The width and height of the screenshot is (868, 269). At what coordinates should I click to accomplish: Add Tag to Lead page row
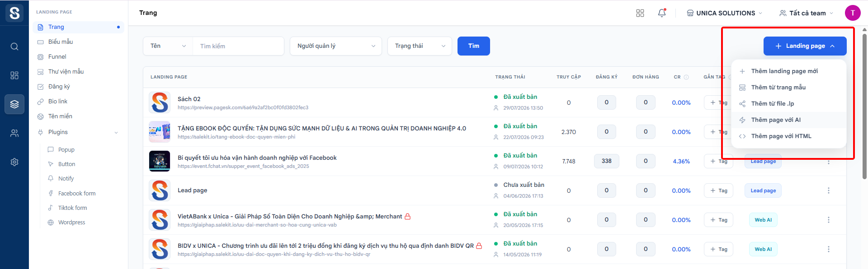coord(719,190)
